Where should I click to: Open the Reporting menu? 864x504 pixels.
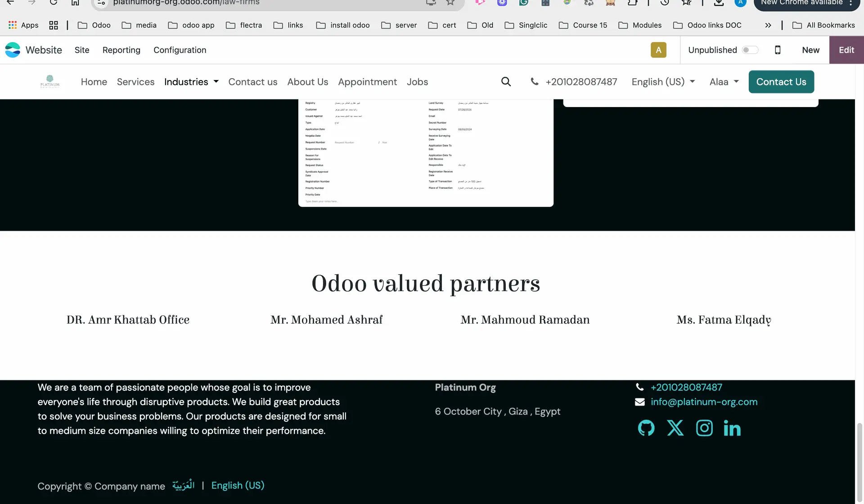tap(121, 50)
